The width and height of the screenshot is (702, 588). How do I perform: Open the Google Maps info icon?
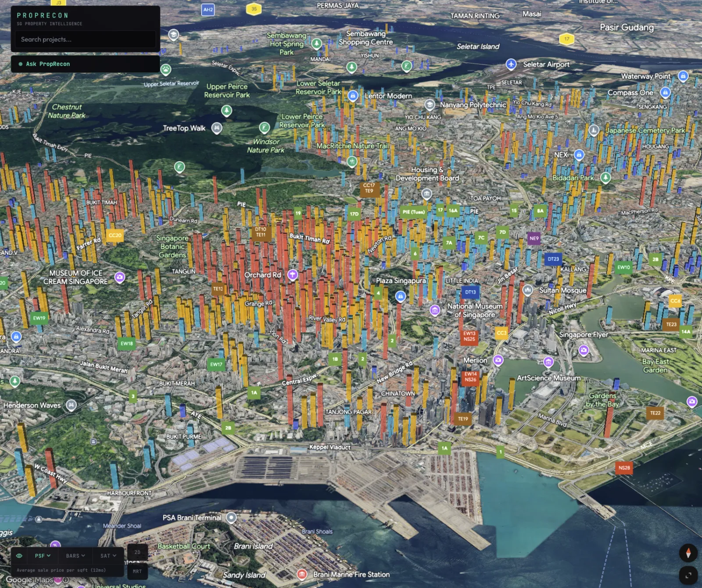tap(65, 580)
